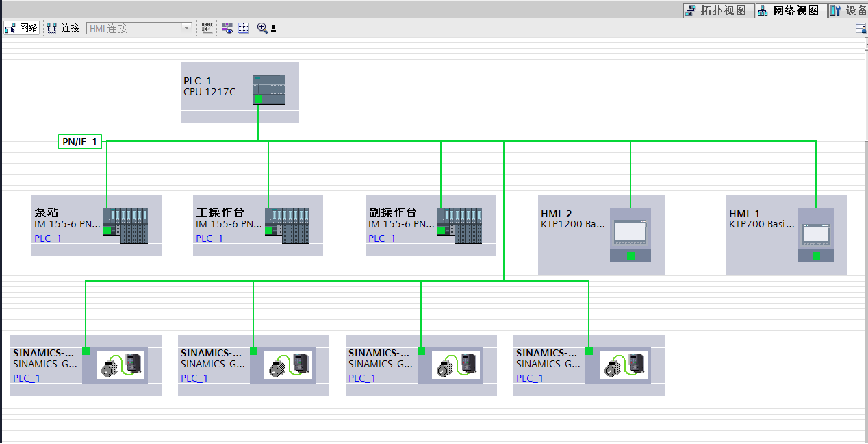The height and width of the screenshot is (444, 868).
Task: Click the PLC_1 link under 副操作台
Action: pyautogui.click(x=382, y=238)
